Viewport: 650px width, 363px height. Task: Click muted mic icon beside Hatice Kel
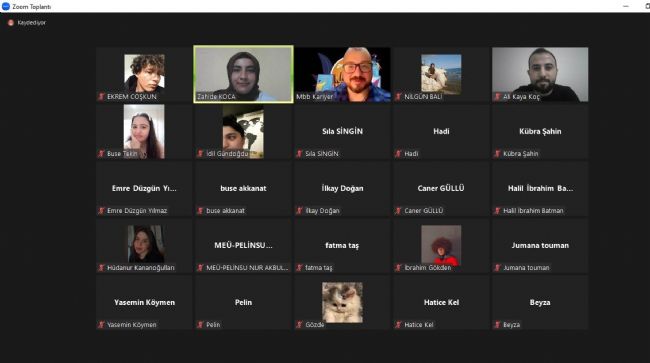pos(398,325)
